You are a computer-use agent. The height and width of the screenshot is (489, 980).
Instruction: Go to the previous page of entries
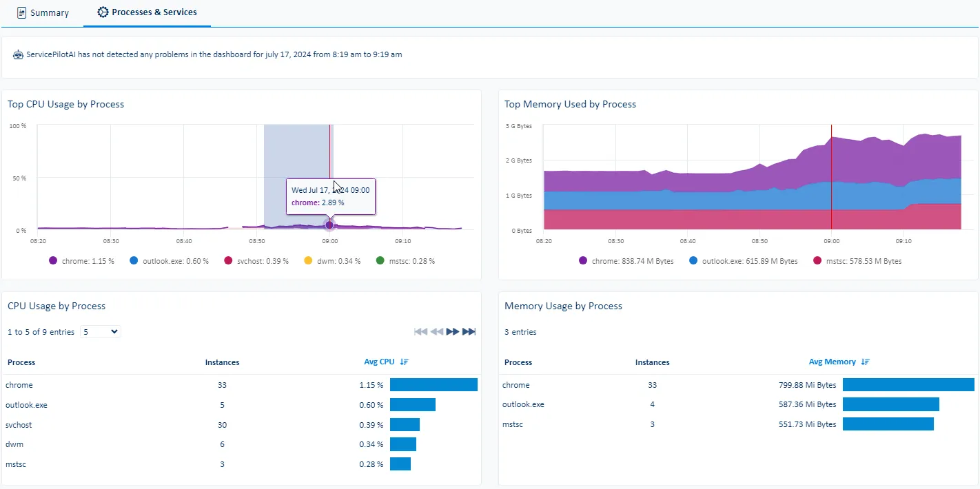coord(436,332)
